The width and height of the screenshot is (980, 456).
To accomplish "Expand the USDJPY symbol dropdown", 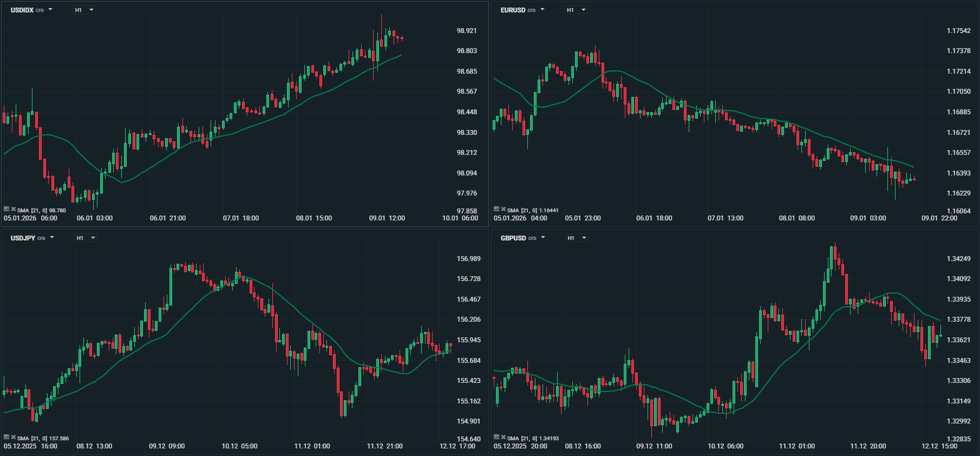I will pos(52,238).
